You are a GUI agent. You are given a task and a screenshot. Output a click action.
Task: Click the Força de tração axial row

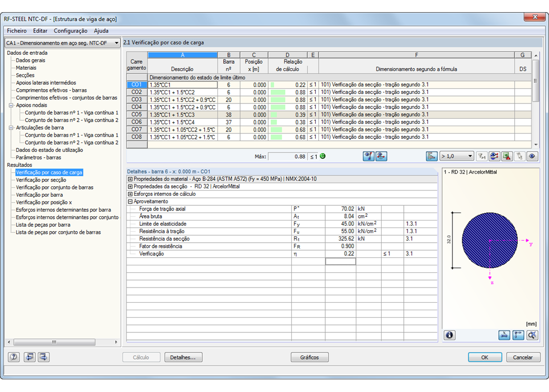point(282,209)
